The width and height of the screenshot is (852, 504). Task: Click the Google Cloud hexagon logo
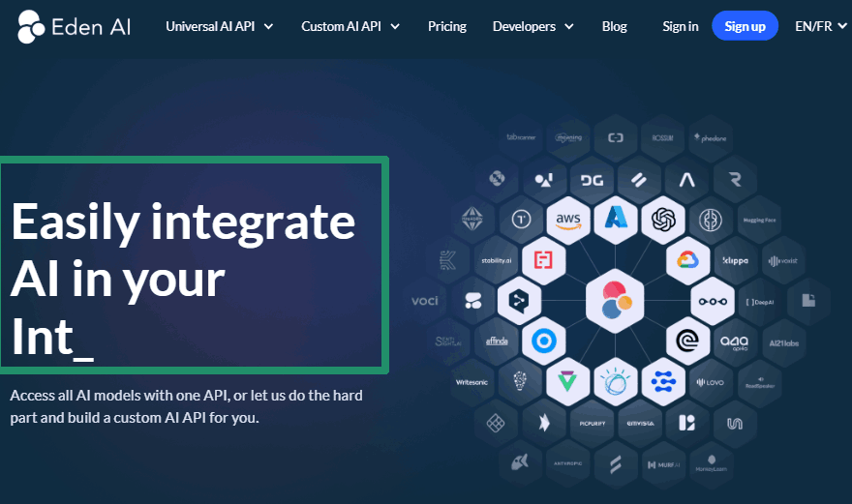(687, 260)
